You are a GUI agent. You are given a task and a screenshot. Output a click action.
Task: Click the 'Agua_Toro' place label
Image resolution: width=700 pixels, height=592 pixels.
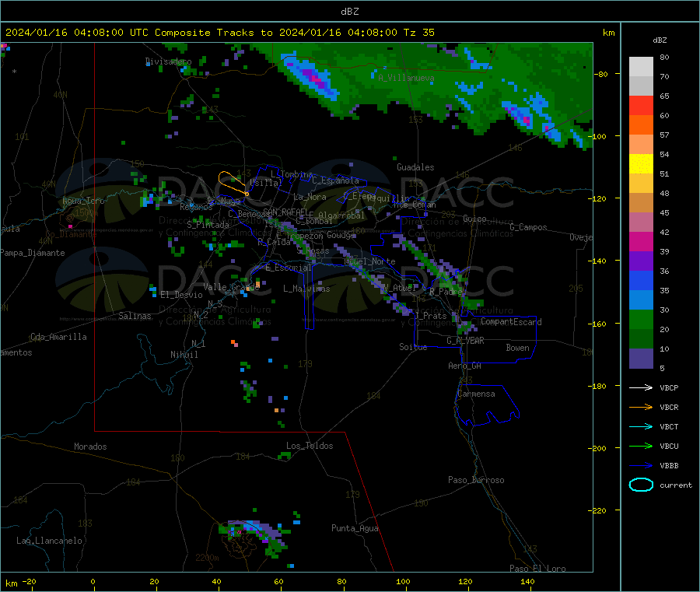coord(83,201)
